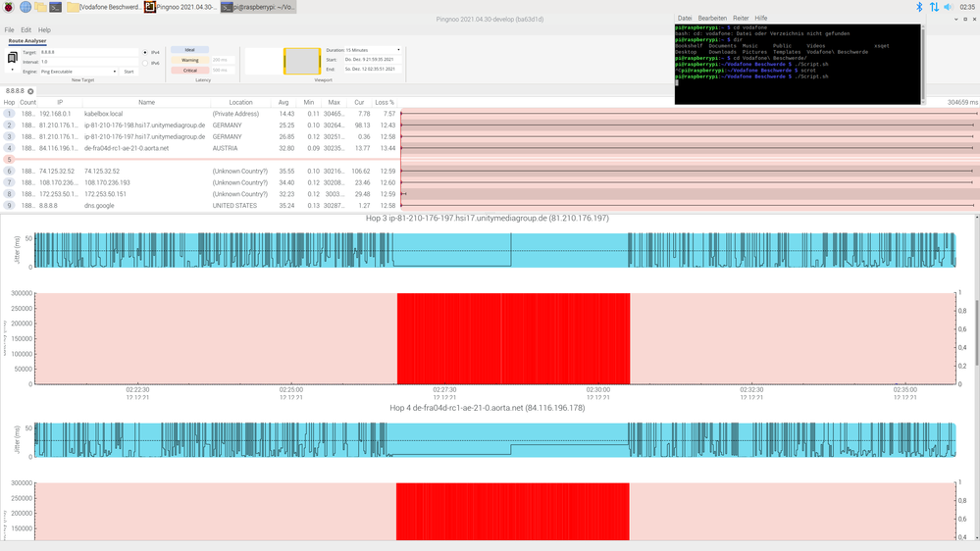The width and height of the screenshot is (980, 551).
Task: Focus the Warning 200 ms threshold field
Action: pos(223,60)
